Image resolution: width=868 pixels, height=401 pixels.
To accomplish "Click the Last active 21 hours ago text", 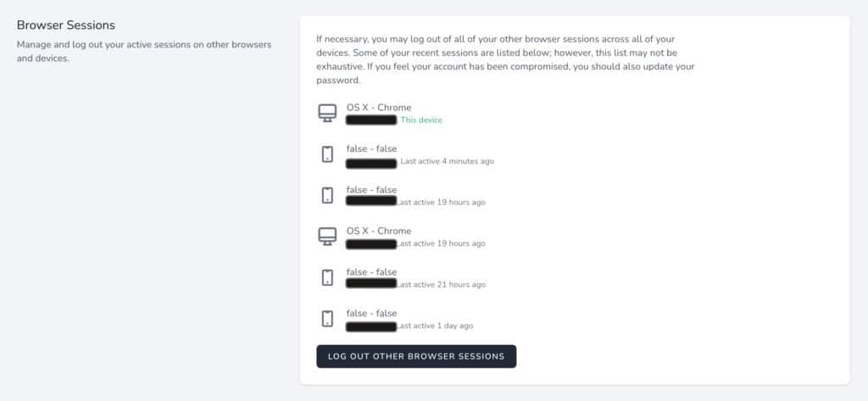I will pos(441,284).
